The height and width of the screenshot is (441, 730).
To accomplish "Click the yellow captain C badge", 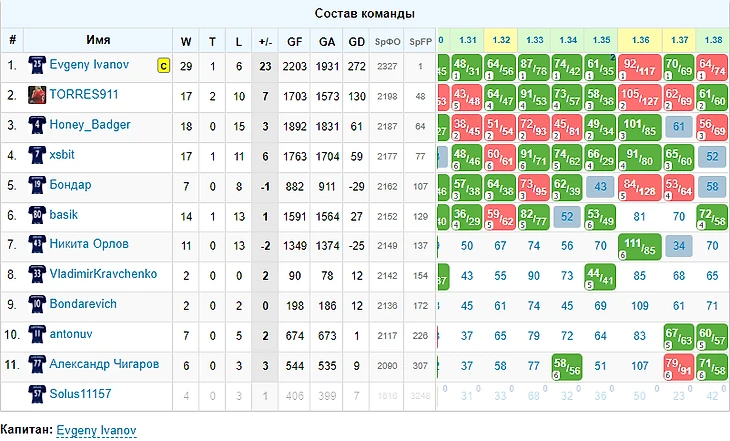I will 162,66.
